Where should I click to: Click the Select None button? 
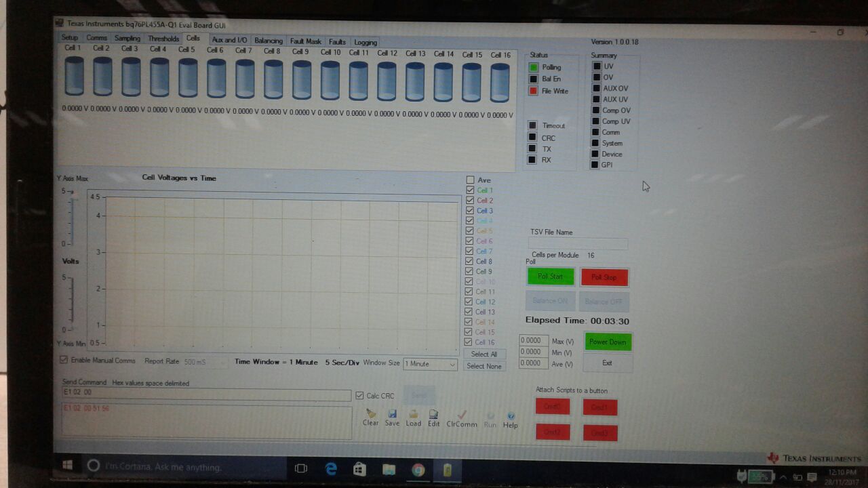pos(484,366)
